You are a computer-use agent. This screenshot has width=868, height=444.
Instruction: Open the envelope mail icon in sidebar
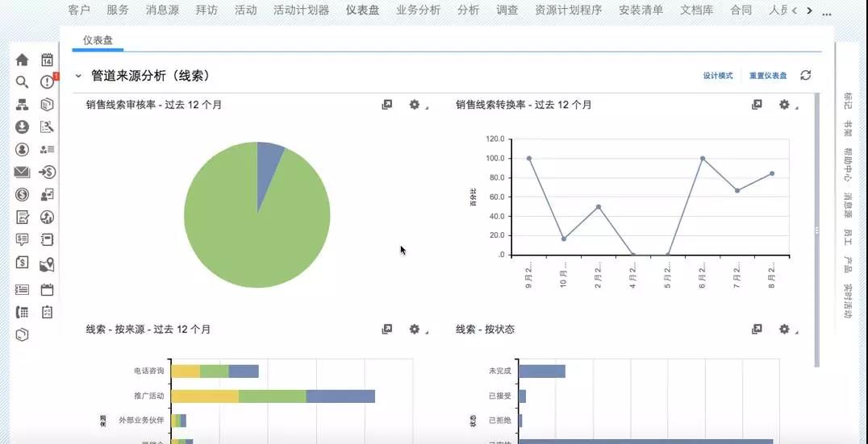point(22,172)
